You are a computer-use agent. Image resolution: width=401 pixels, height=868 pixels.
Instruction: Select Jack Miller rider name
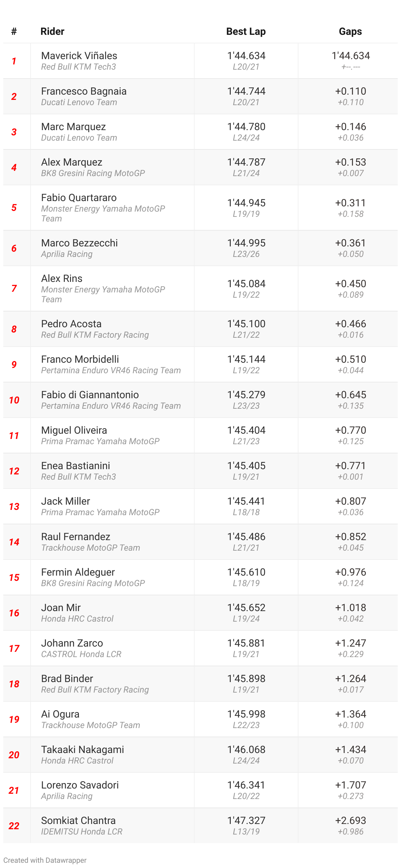pyautogui.click(x=66, y=501)
